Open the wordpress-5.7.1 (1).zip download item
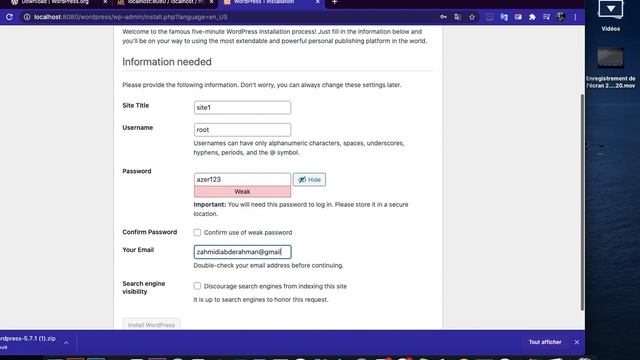 [x=28, y=342]
